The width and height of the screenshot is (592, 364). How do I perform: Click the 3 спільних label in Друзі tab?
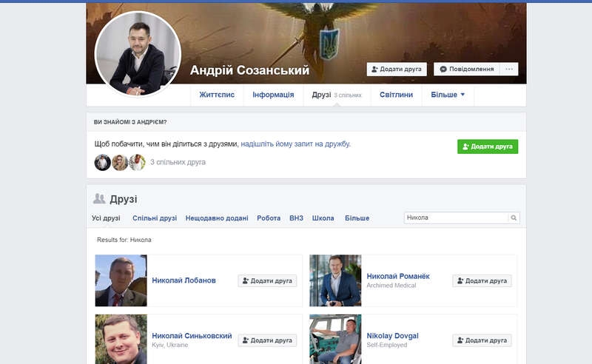(x=347, y=95)
